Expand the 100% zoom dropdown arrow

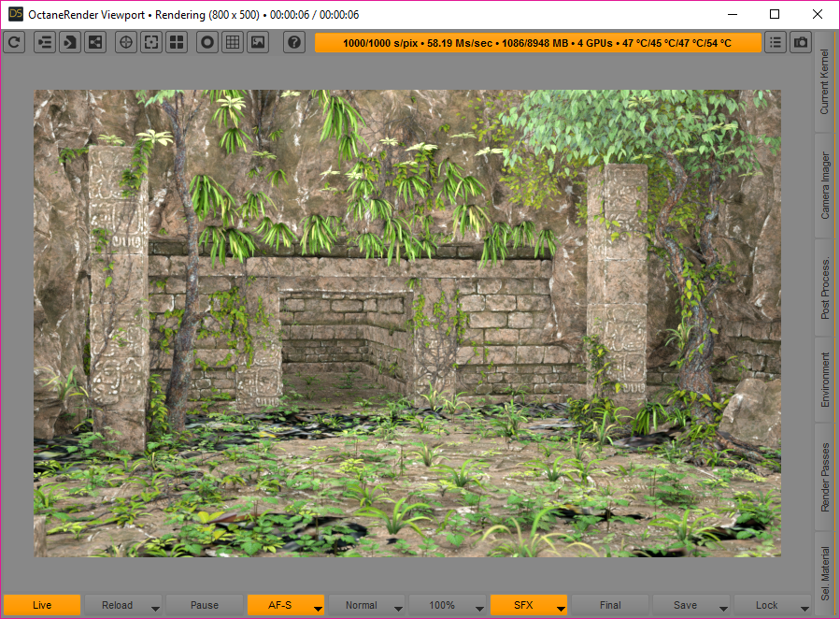[x=480, y=609]
